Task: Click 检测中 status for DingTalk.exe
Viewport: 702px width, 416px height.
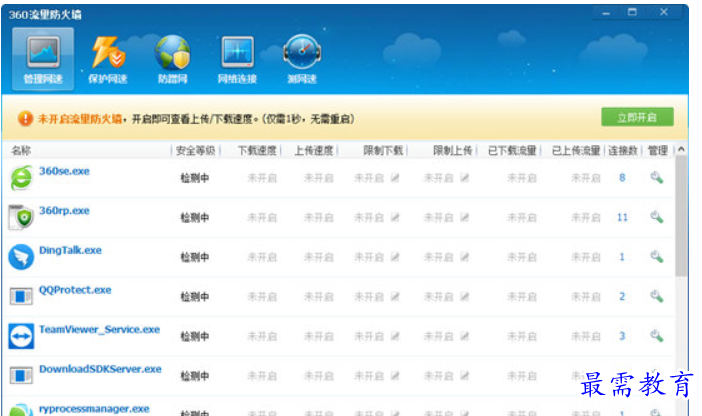Action: pos(195,257)
